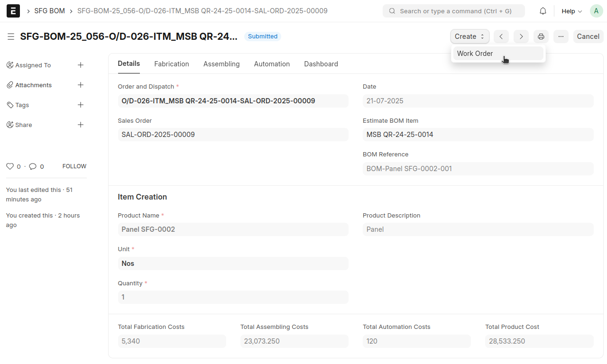The height and width of the screenshot is (364, 607).
Task: Switch to the Fabrication tab
Action: click(172, 64)
